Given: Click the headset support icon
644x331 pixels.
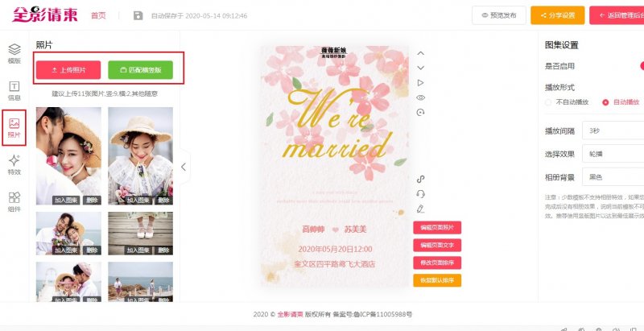Looking at the screenshot, I should [x=420, y=194].
